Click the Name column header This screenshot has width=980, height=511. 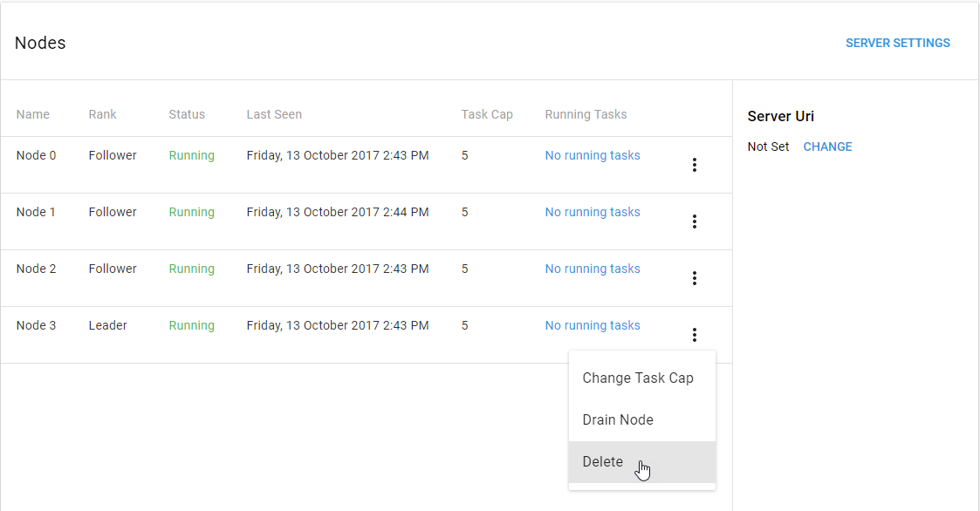pos(32,114)
